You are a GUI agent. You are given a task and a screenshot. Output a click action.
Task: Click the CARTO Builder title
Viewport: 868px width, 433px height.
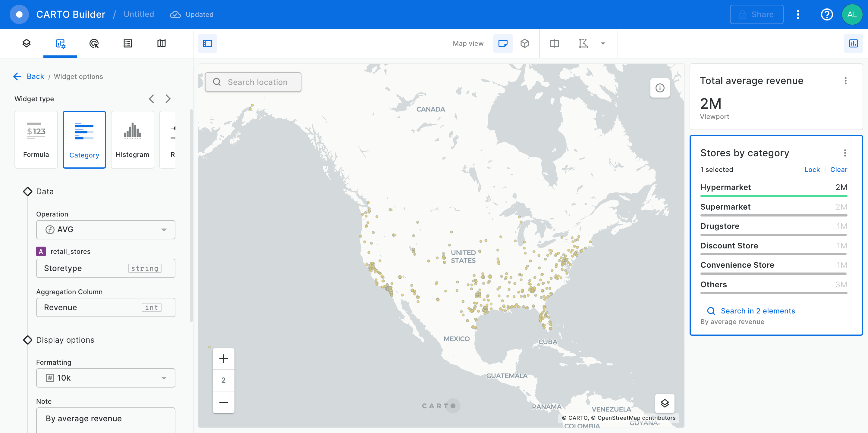point(71,14)
